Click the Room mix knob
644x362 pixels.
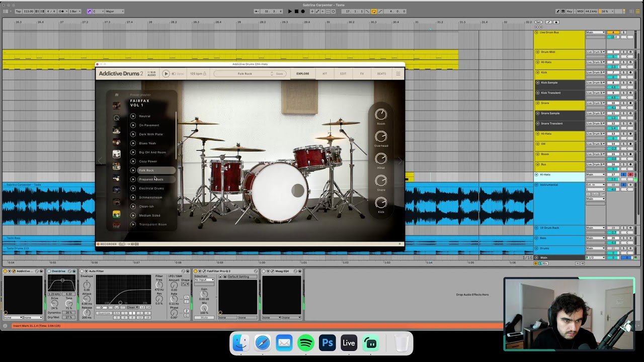point(381,115)
